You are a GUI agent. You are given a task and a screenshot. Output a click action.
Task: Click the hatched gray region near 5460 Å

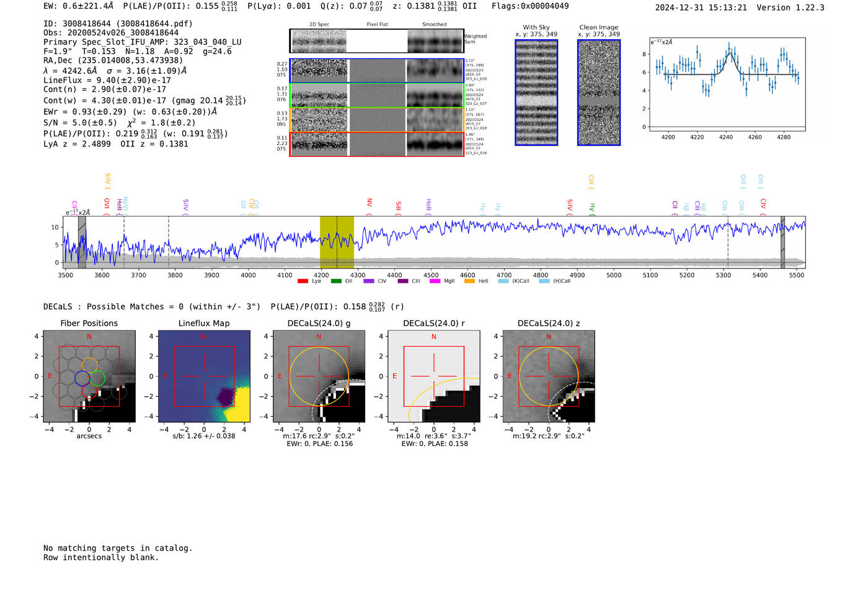coord(782,242)
